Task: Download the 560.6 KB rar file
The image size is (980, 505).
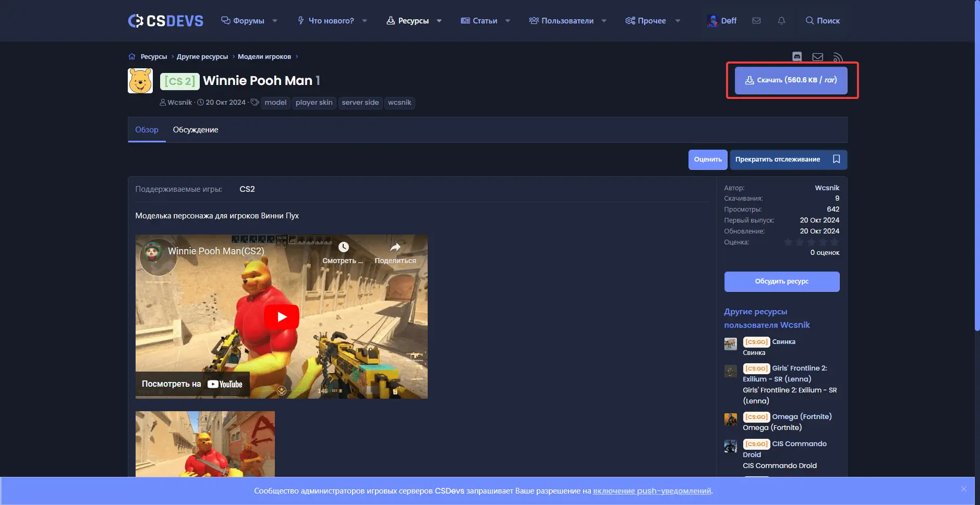Action: (791, 80)
